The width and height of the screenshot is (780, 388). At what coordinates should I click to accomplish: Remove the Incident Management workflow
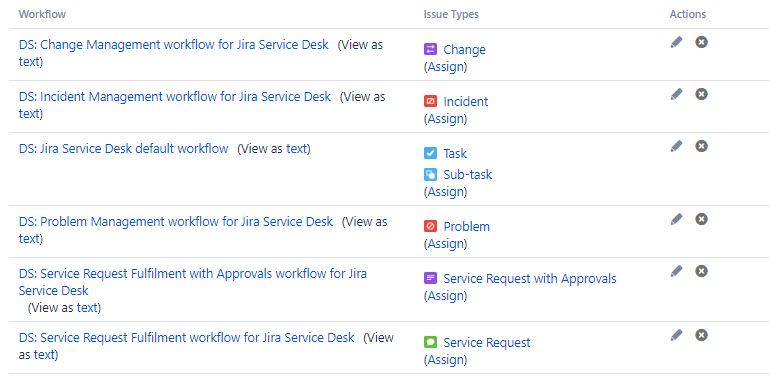coord(701,94)
